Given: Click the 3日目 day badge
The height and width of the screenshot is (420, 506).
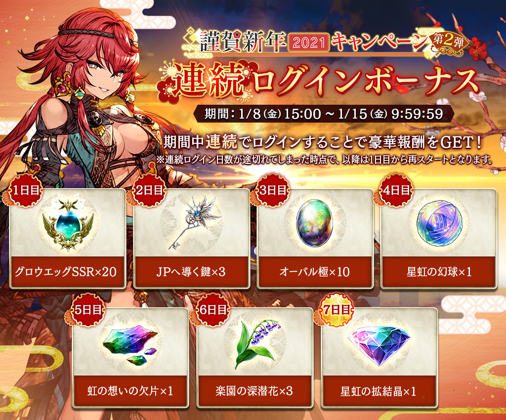Looking at the screenshot, I should pyautogui.click(x=272, y=190).
